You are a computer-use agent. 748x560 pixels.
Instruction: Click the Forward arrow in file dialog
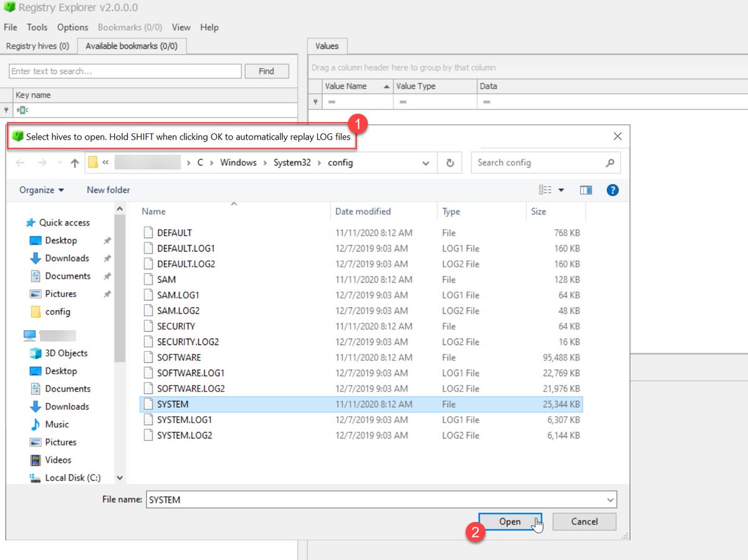click(x=42, y=163)
